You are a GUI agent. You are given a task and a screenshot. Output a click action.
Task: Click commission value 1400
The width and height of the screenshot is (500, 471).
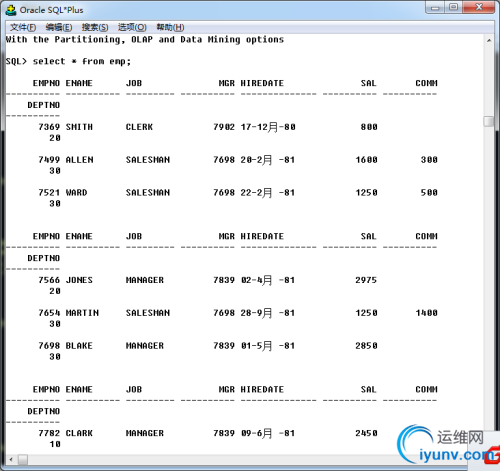[x=426, y=313]
